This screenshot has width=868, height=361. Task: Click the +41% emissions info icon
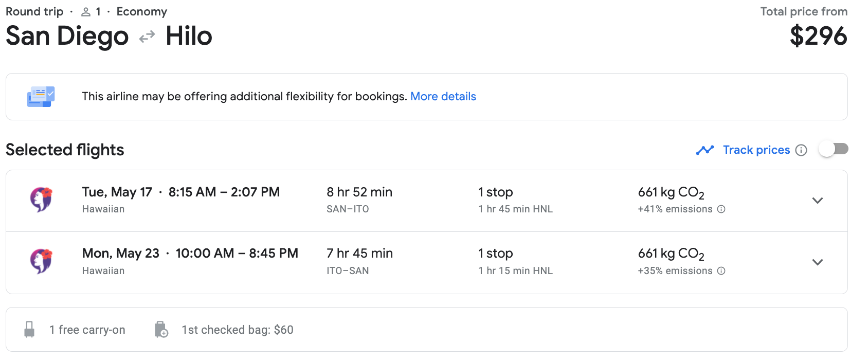721,209
